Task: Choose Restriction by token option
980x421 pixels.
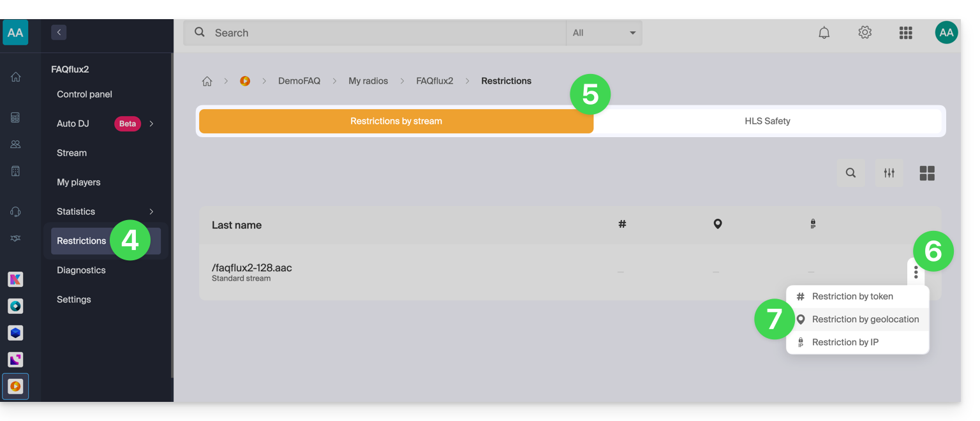Action: tap(852, 297)
